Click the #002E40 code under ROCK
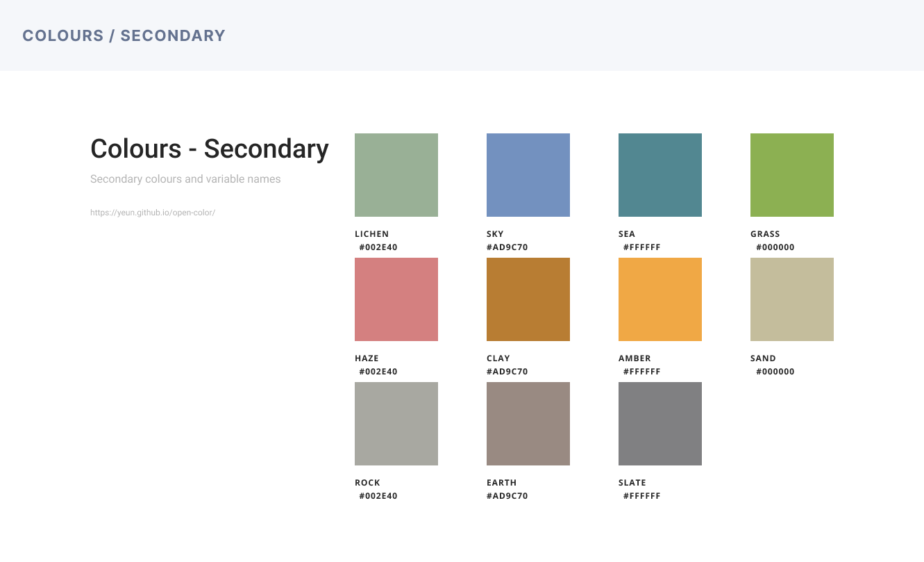 [x=378, y=496]
